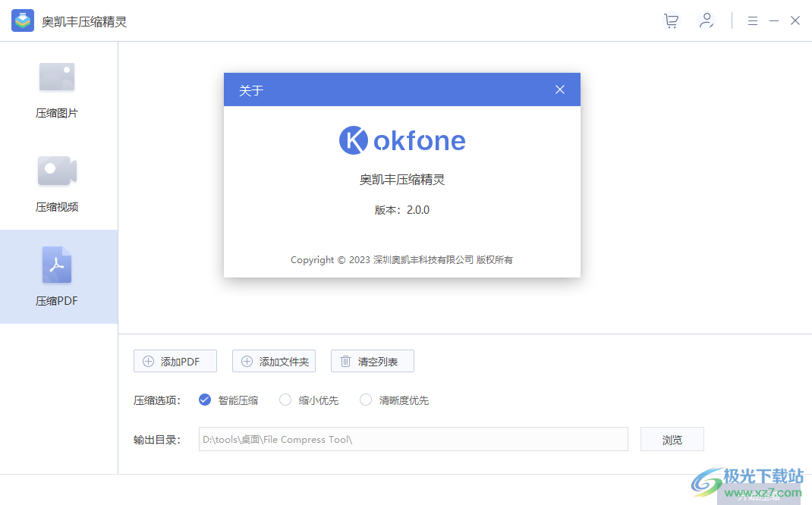Close the 关于 dialog
This screenshot has height=505, width=812.
[x=560, y=89]
